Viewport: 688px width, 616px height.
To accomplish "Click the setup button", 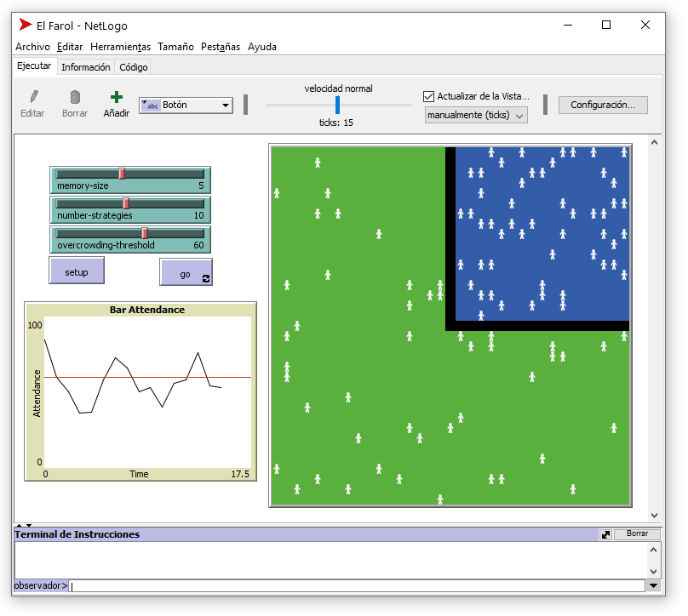I will (x=77, y=272).
